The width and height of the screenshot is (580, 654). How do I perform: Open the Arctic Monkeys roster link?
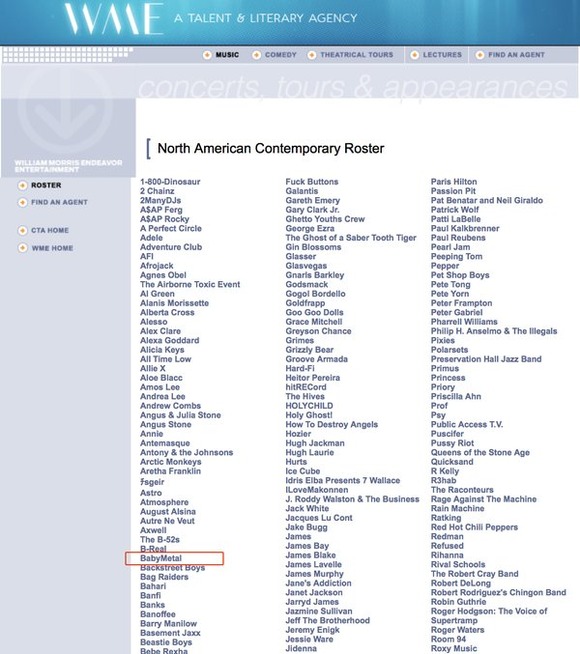[171, 462]
